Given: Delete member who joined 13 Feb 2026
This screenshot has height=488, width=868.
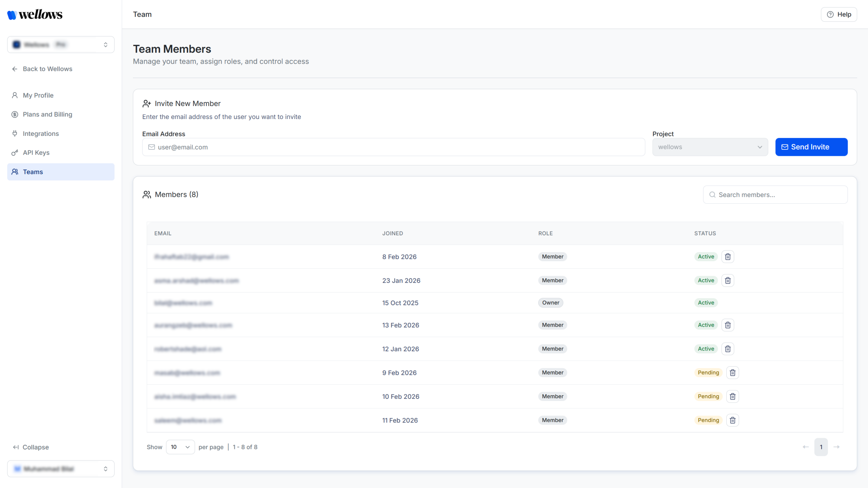Looking at the screenshot, I should (x=728, y=325).
